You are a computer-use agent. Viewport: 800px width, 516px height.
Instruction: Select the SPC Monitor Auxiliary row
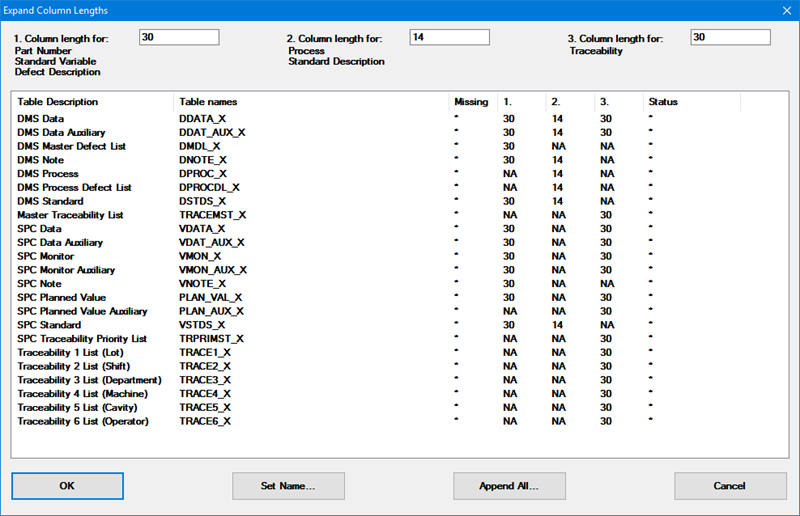click(66, 270)
